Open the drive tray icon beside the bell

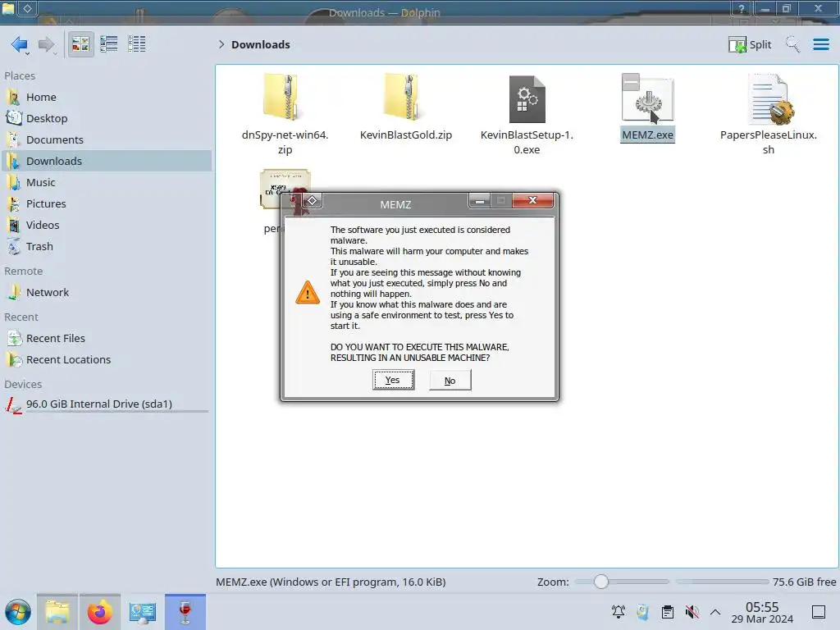(643, 612)
